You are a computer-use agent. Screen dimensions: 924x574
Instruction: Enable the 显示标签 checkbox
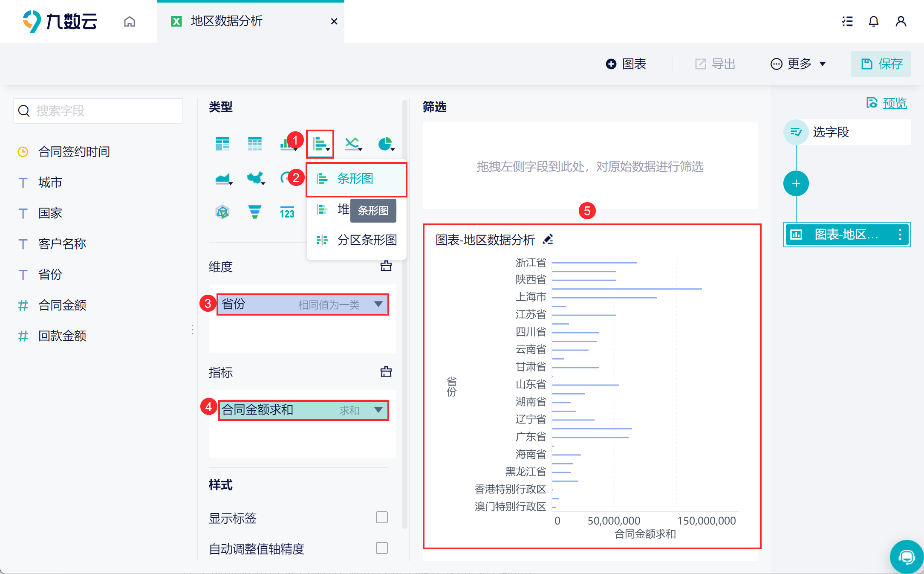pyautogui.click(x=381, y=517)
